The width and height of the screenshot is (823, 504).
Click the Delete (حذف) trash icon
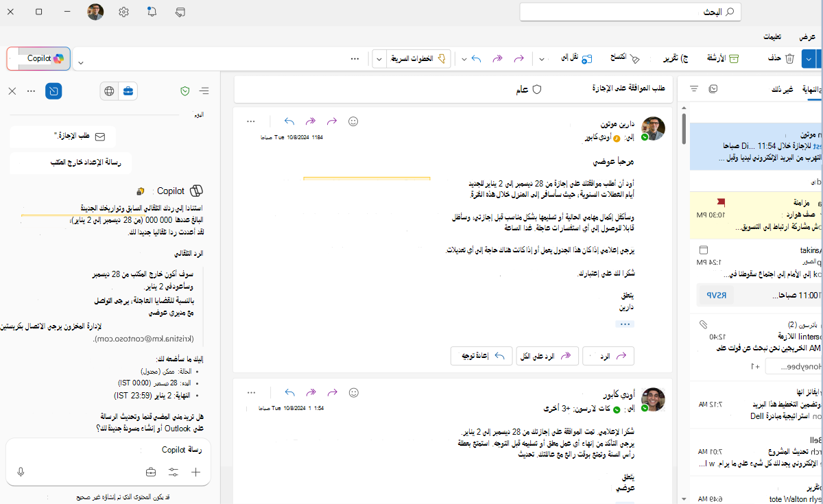[789, 59]
